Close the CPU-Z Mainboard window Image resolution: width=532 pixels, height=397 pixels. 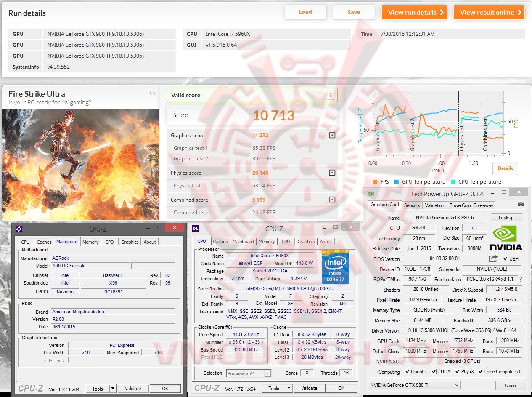[x=174, y=228]
